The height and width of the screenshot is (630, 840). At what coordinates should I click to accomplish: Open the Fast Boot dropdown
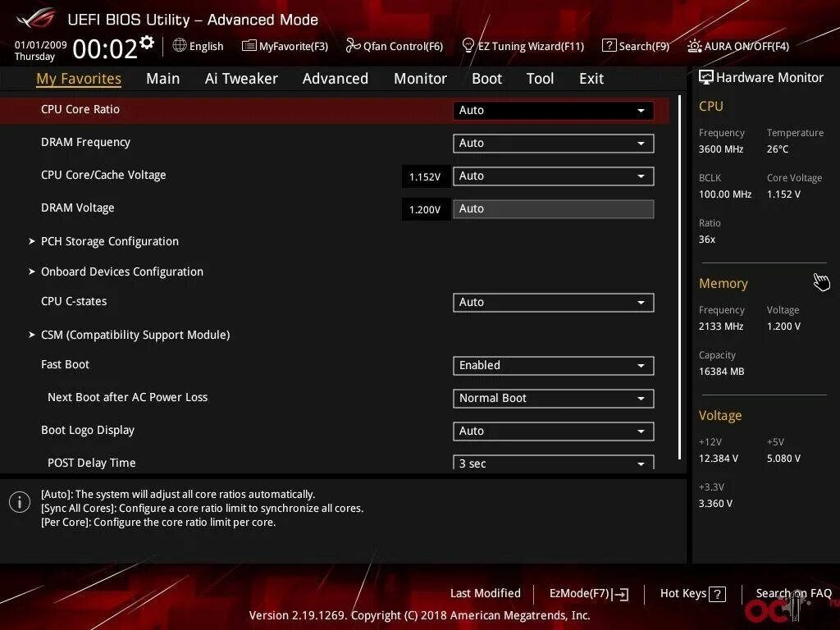point(554,365)
